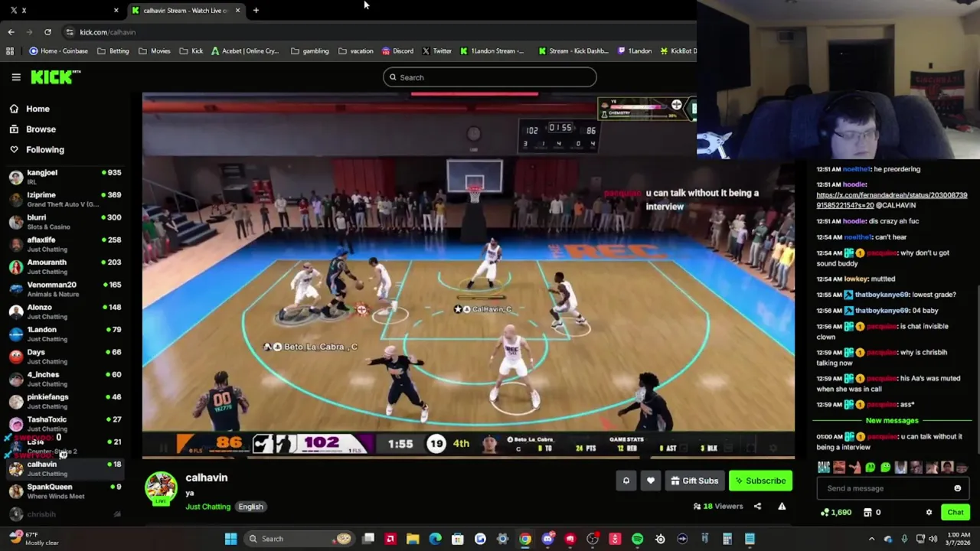
Task: Open Home - Coinbase bookmark
Action: (58, 51)
